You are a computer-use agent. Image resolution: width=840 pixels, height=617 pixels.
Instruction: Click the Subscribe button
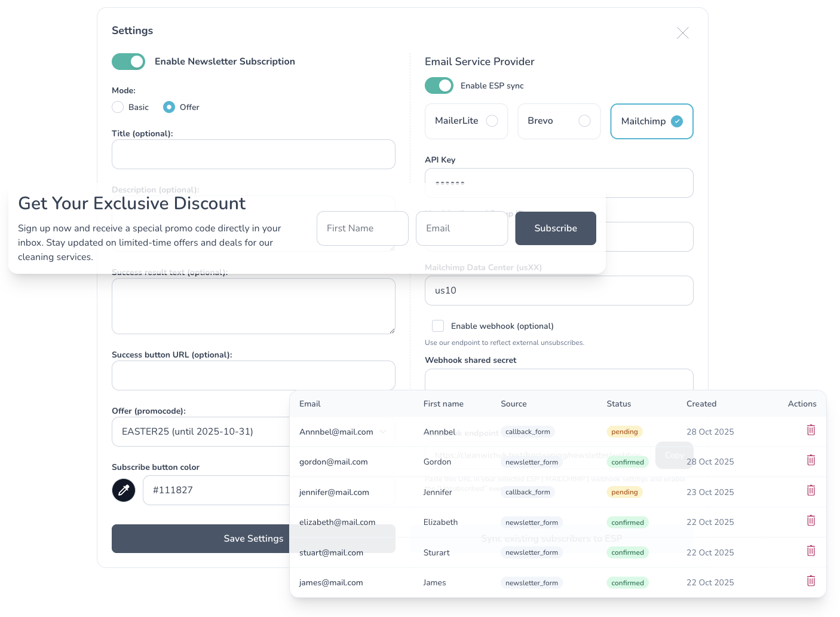(556, 228)
